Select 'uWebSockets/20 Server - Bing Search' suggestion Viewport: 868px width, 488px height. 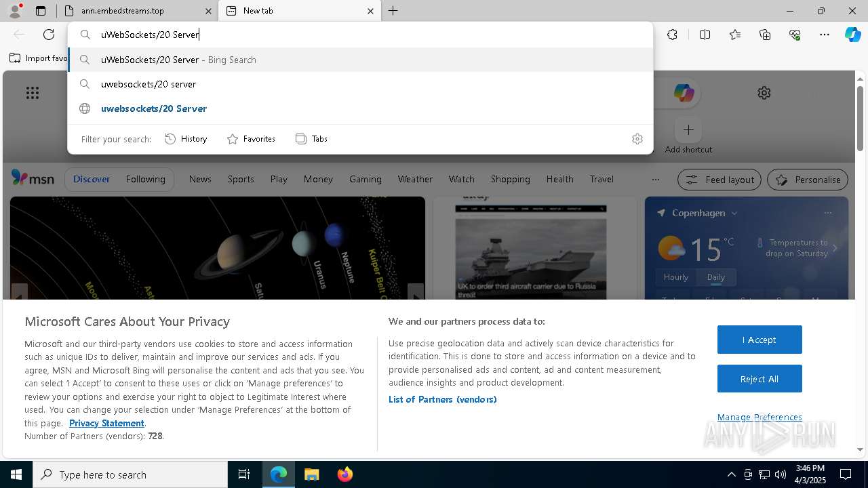[x=360, y=60]
